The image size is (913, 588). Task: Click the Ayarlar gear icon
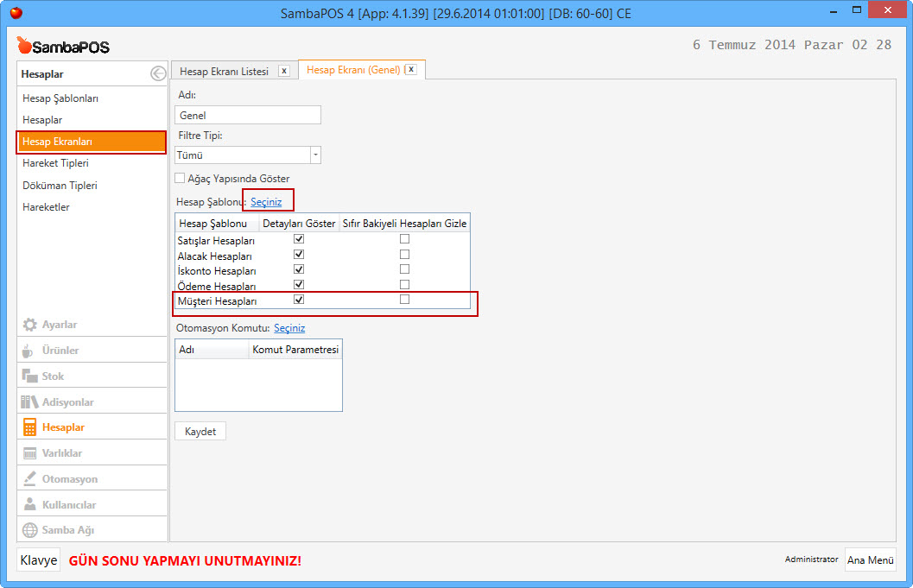pos(29,325)
